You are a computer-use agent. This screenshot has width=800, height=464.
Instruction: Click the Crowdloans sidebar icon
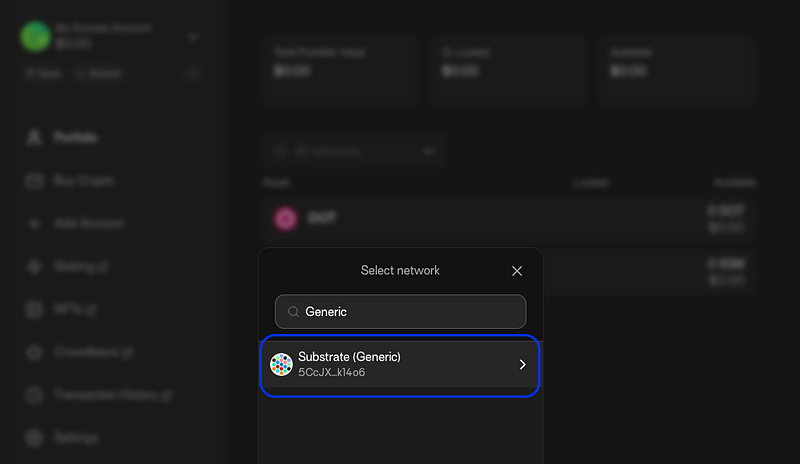[x=34, y=352]
